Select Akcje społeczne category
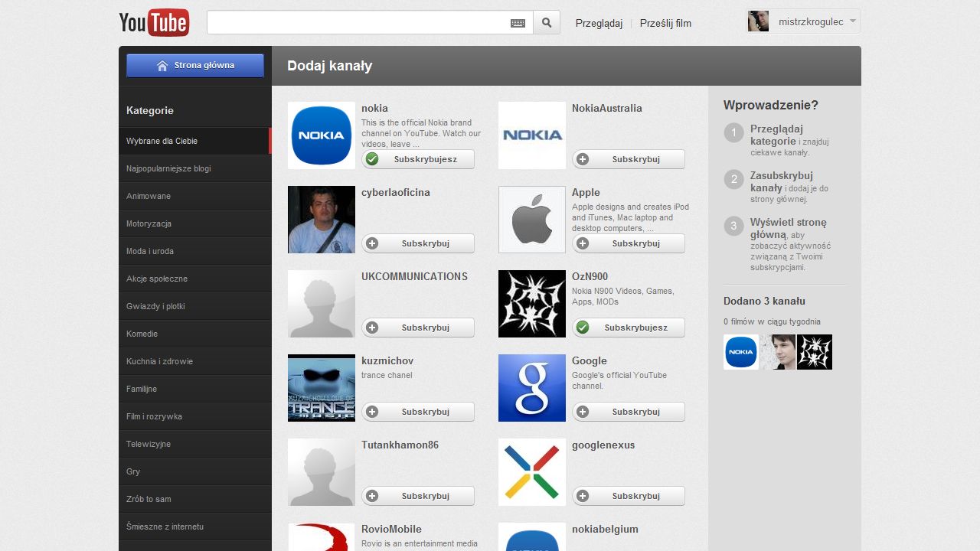 click(195, 279)
